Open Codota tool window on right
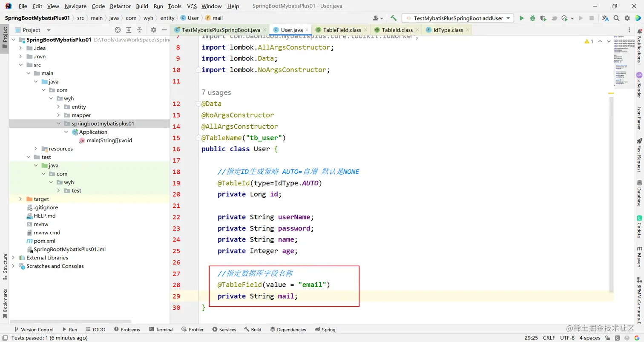The image size is (644, 342). [639, 226]
